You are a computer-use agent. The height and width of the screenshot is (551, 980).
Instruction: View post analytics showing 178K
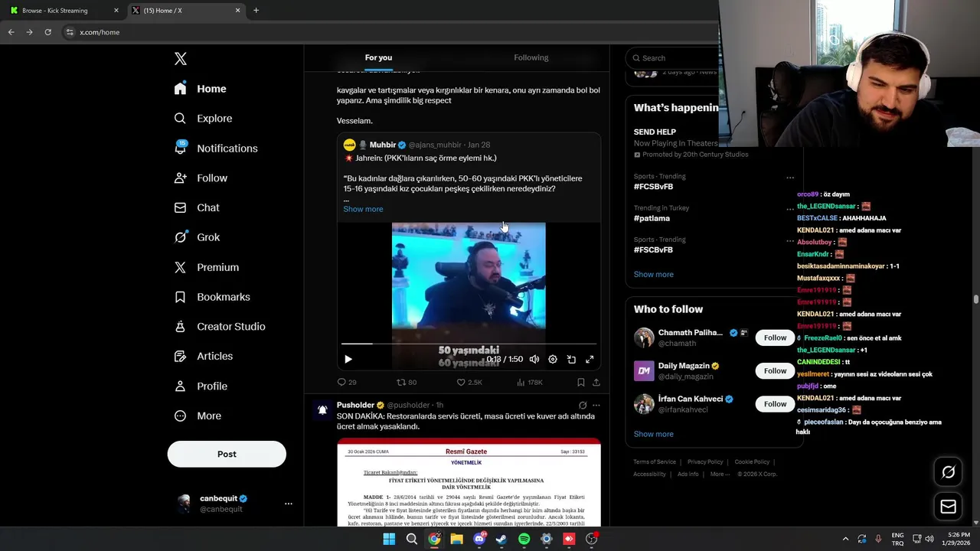point(530,382)
